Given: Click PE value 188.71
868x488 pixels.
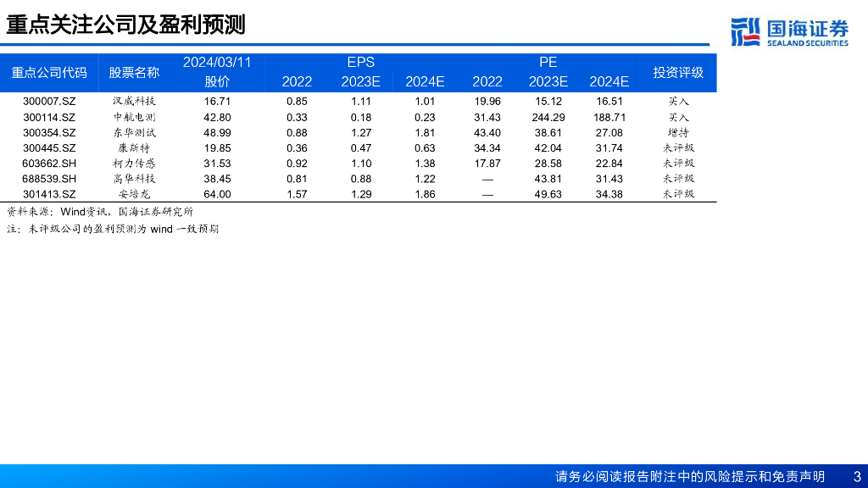Looking at the screenshot, I should pos(609,117).
